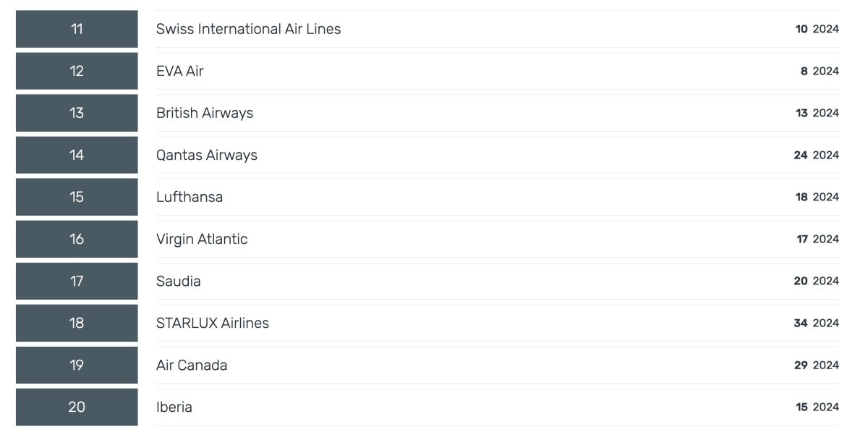Select Lufthansa in the ranking list
This screenshot has width=868, height=430.
tap(190, 197)
